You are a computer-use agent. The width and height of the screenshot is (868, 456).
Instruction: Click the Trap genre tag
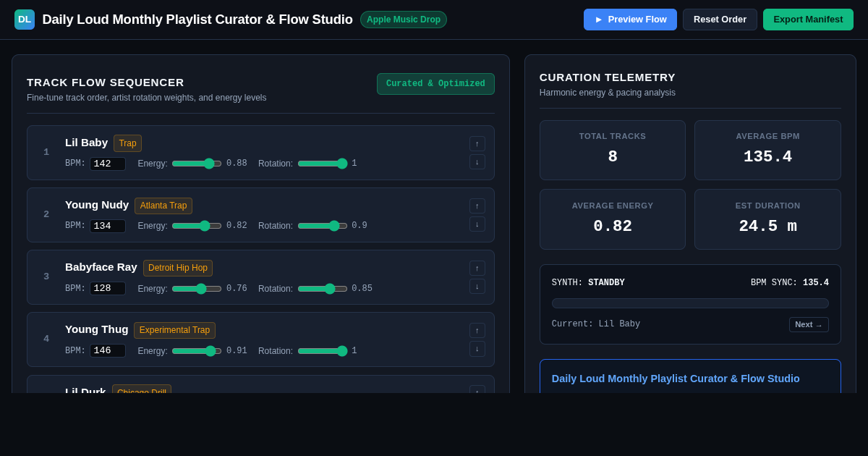coord(127,143)
